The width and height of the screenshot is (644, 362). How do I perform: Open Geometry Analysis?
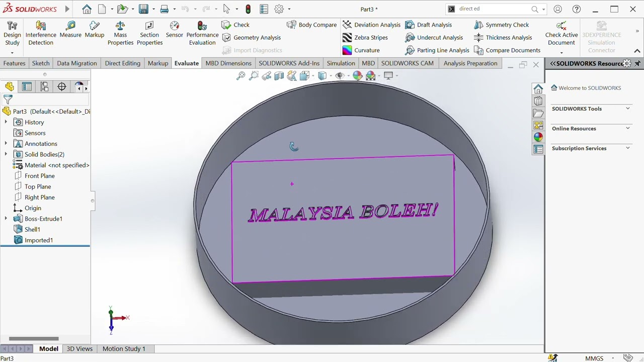coord(252,38)
